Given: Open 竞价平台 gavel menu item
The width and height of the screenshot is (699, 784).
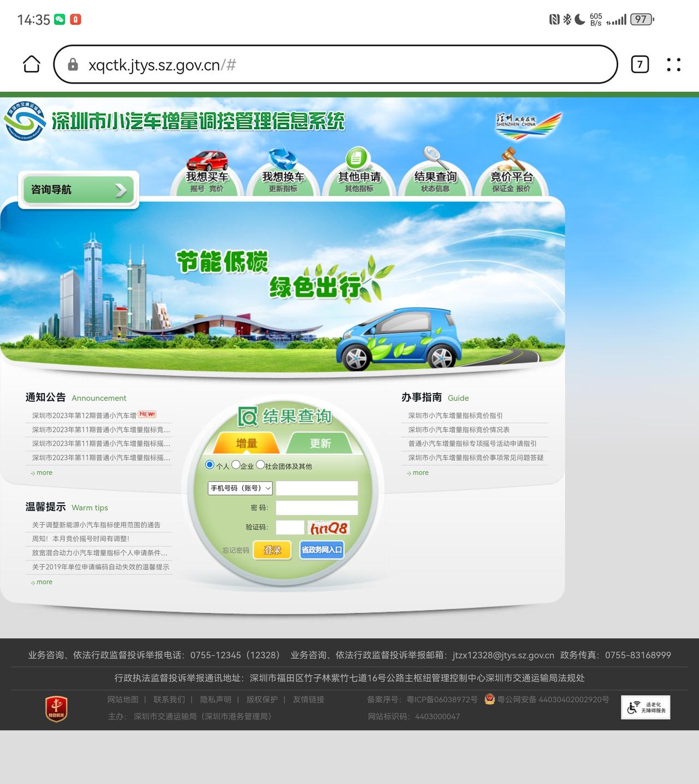Looking at the screenshot, I should pos(511,171).
